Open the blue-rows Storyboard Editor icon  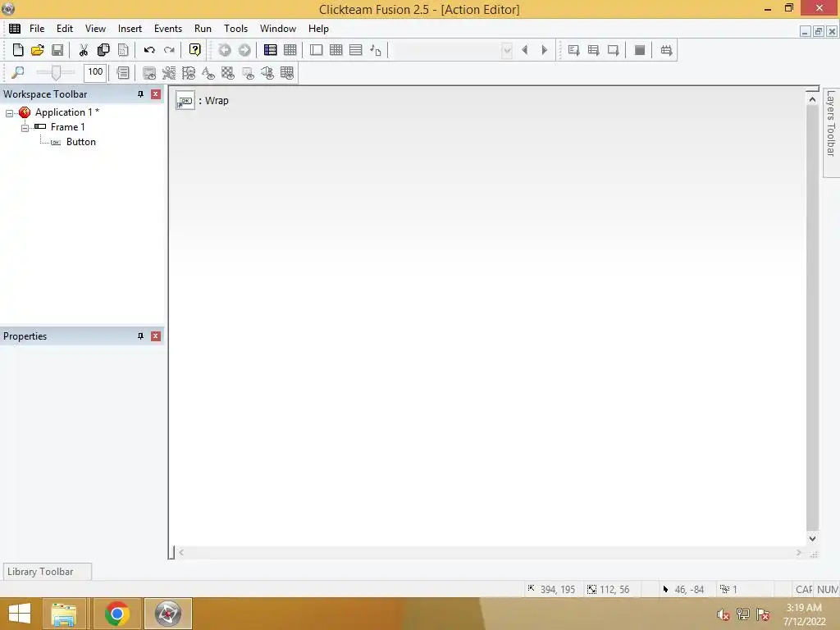(271, 50)
